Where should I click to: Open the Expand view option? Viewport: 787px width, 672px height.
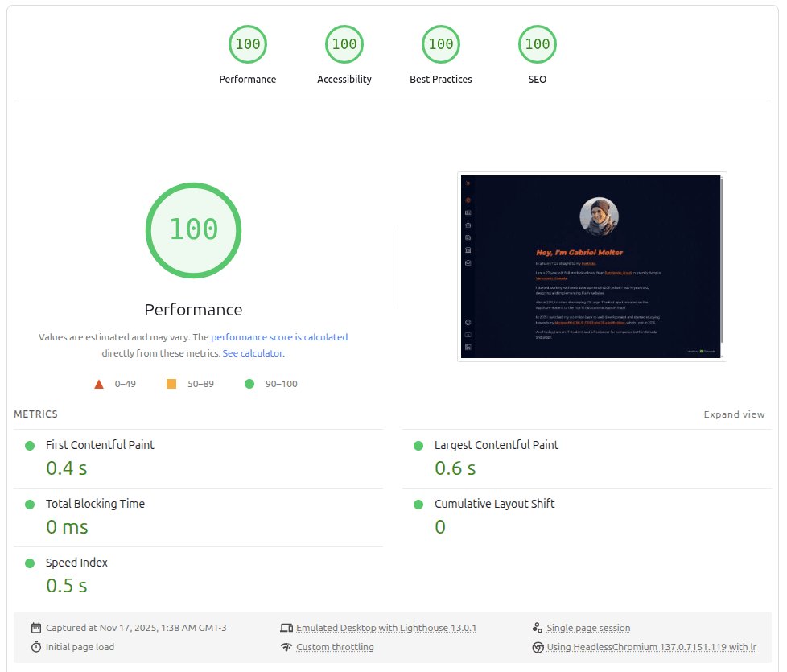[734, 414]
